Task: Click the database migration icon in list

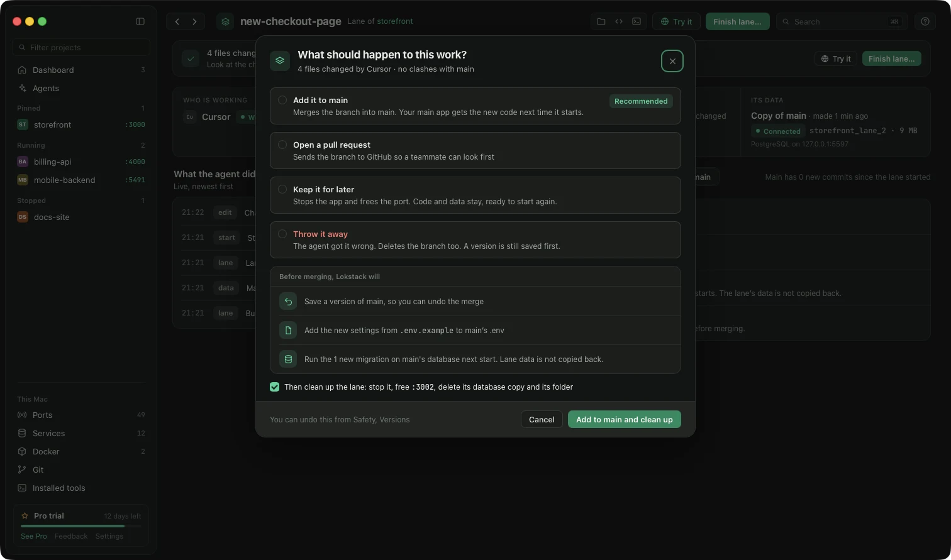Action: (x=288, y=359)
